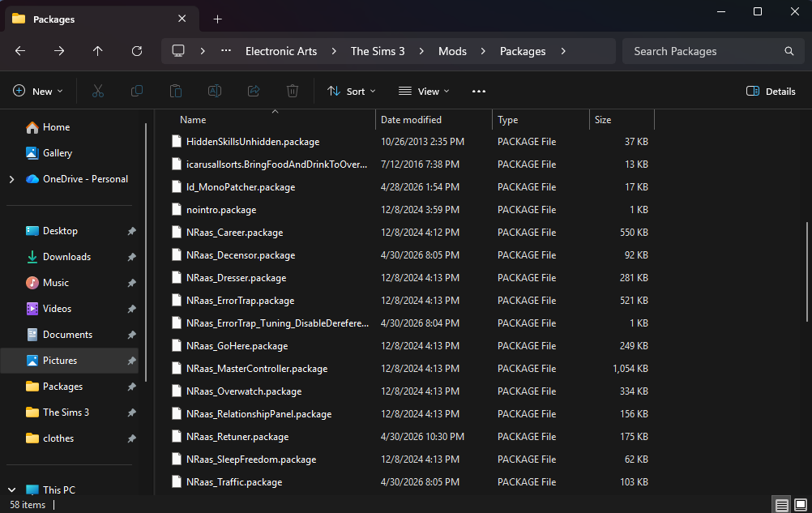Click the Share icon in toolbar
The width and height of the screenshot is (812, 513).
[253, 91]
